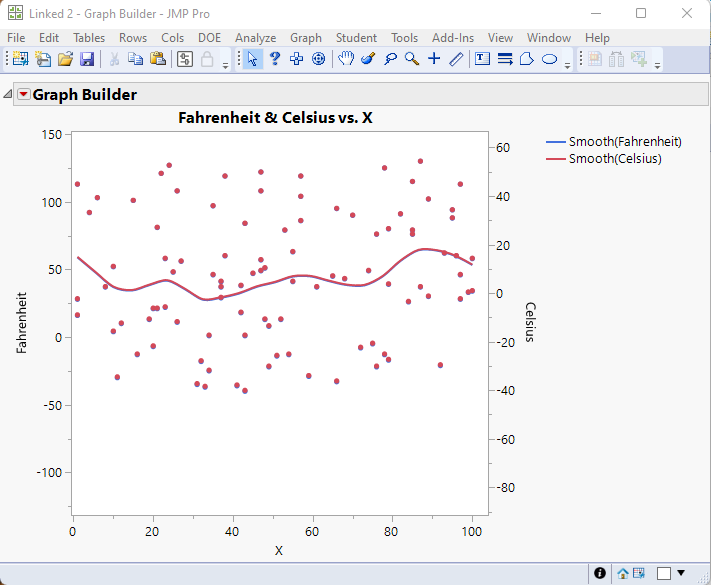Open the Rows menu
Screen dimensions: 711x585
133,38
